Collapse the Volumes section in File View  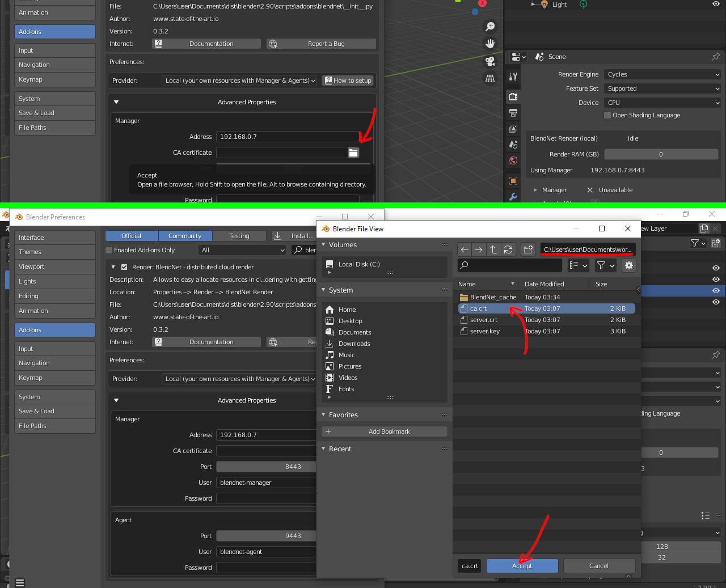pos(323,245)
